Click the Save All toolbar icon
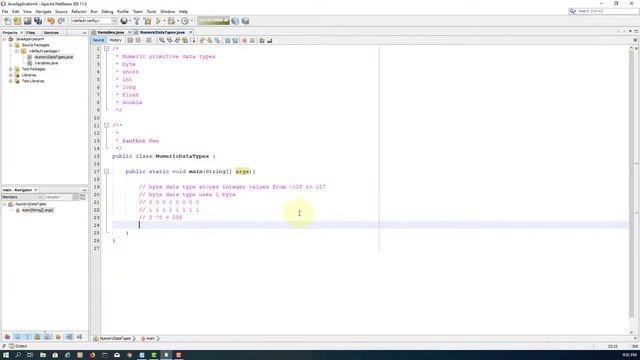Screen dimensions: 640x360 (38, 21)
